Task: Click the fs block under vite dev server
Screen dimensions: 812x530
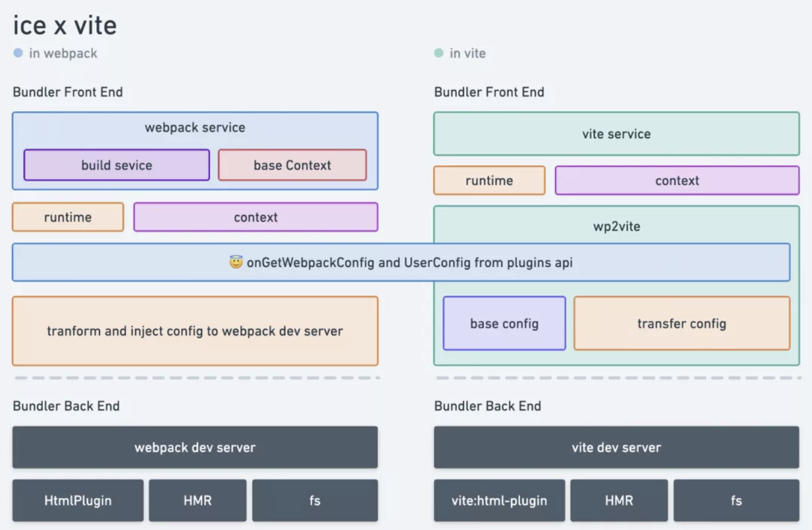Action: point(737,500)
